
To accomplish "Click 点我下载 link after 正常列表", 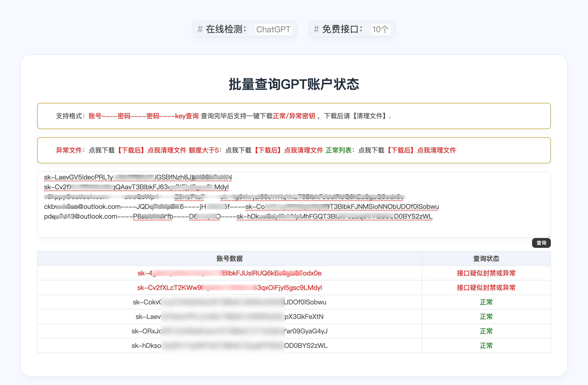I will pos(371,150).
